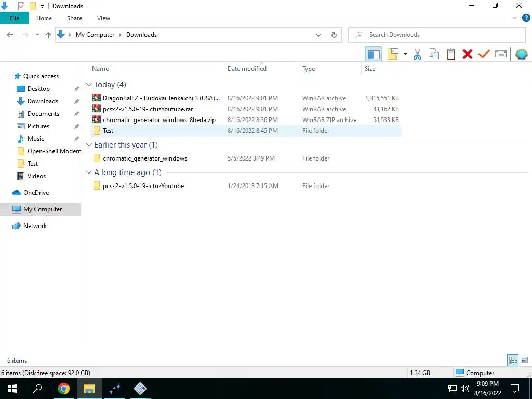This screenshot has width=532, height=399.
Task: Open properties via the orange checkmark icon
Action: [x=484, y=54]
